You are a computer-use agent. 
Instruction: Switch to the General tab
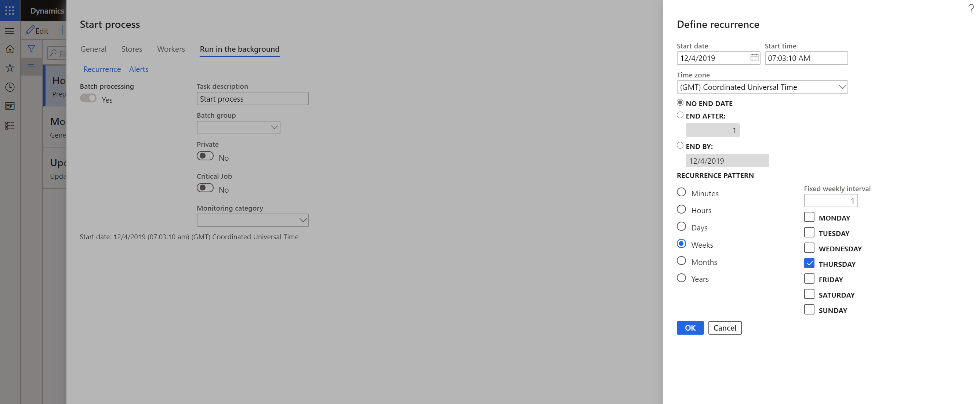(94, 48)
